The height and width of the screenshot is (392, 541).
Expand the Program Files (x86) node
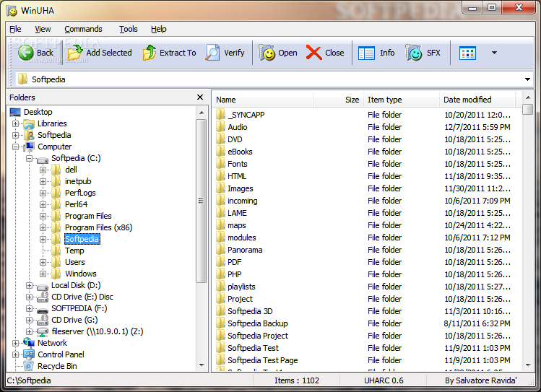(43, 228)
